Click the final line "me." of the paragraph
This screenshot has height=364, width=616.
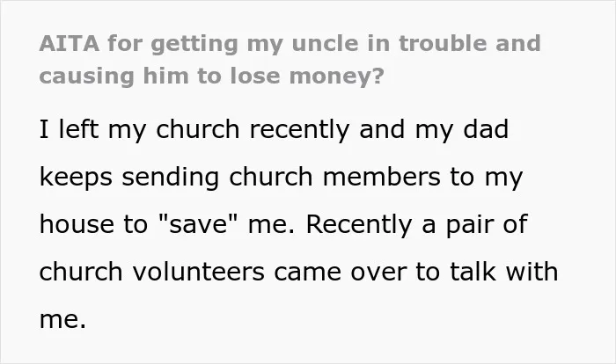pyautogui.click(x=62, y=320)
